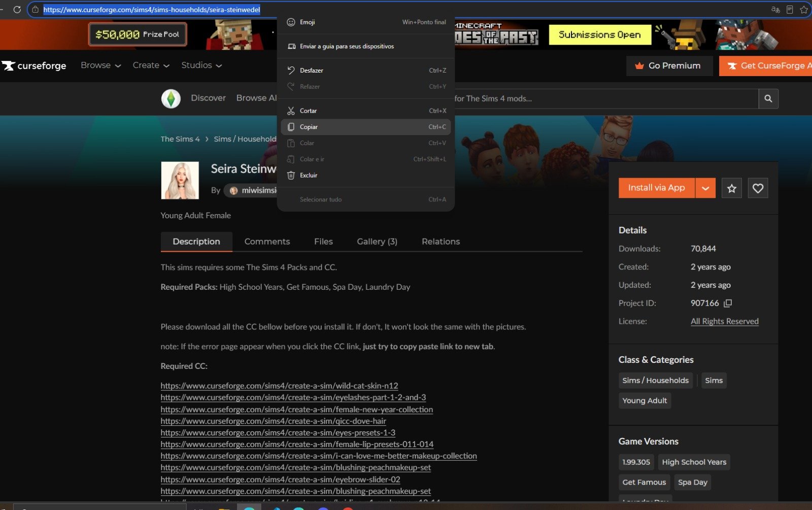Open the i-can-love-me-better-makeup-collection link

point(319,456)
